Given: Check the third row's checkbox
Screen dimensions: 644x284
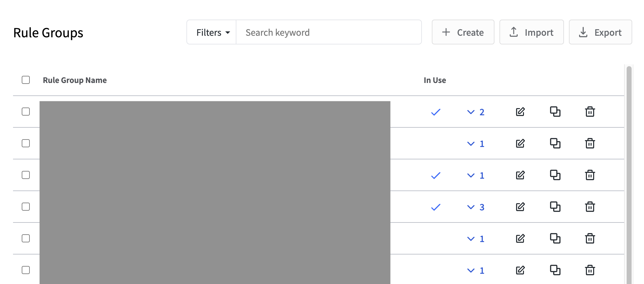Looking at the screenshot, I should pos(26,175).
